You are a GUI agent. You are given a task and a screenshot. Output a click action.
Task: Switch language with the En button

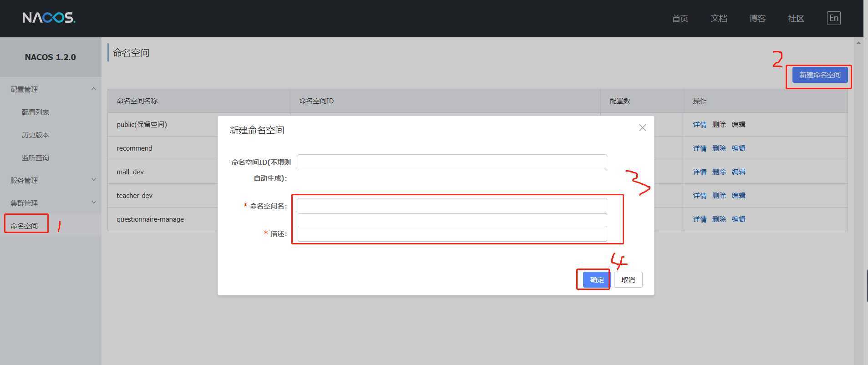click(833, 18)
